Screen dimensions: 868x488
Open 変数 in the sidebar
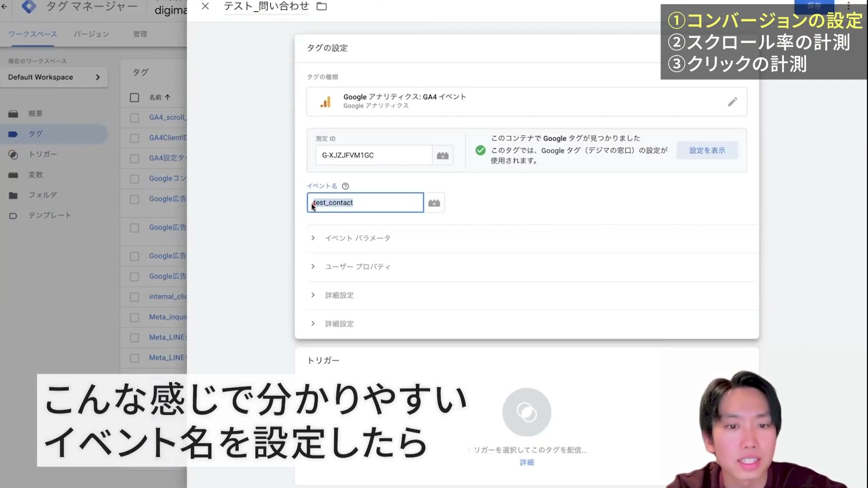point(36,174)
